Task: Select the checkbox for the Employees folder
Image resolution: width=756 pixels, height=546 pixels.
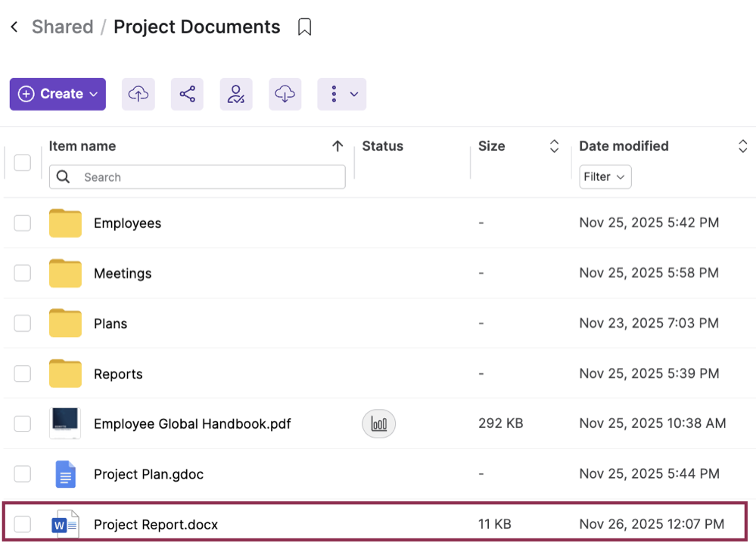Action: tap(22, 223)
